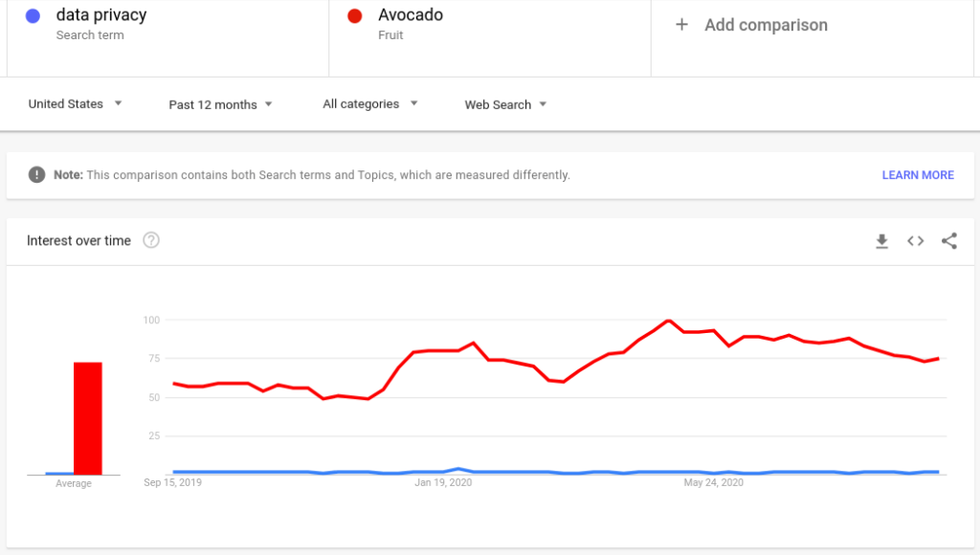Screen dimensions: 980x555
Task: Click the blue data privacy dot
Action: (x=33, y=16)
